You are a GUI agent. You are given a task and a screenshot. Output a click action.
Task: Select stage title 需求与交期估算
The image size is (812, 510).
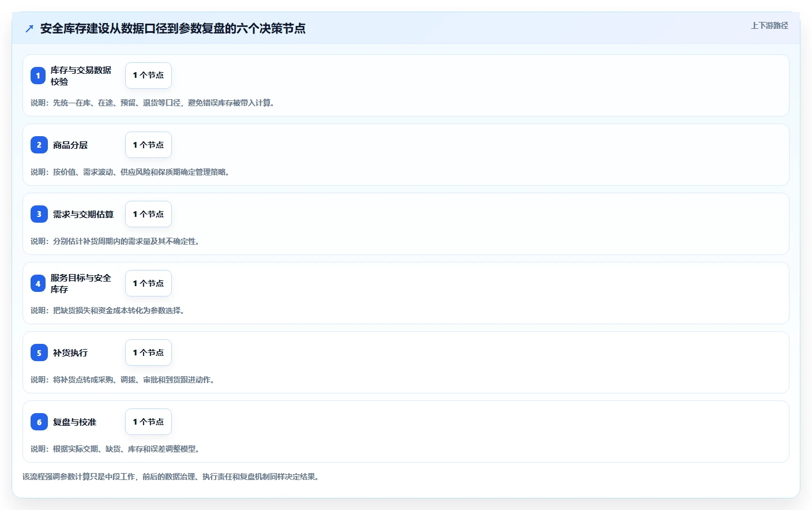83,214
